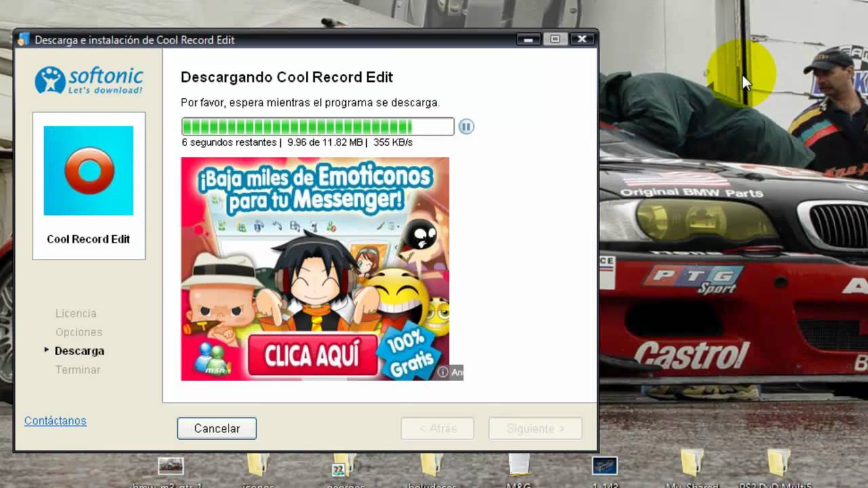Minimize the Cool Record Edit installer window
868x488 pixels.
(528, 39)
